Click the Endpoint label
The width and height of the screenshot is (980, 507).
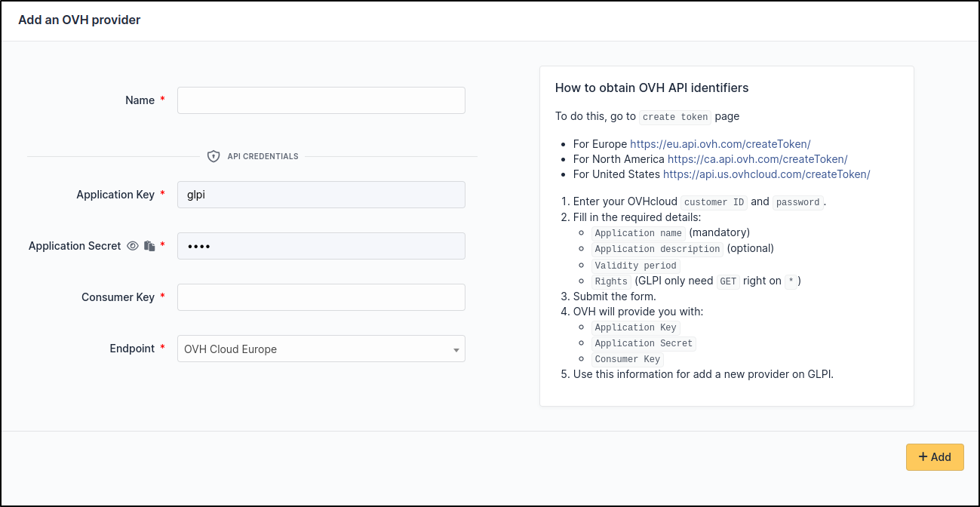click(132, 349)
